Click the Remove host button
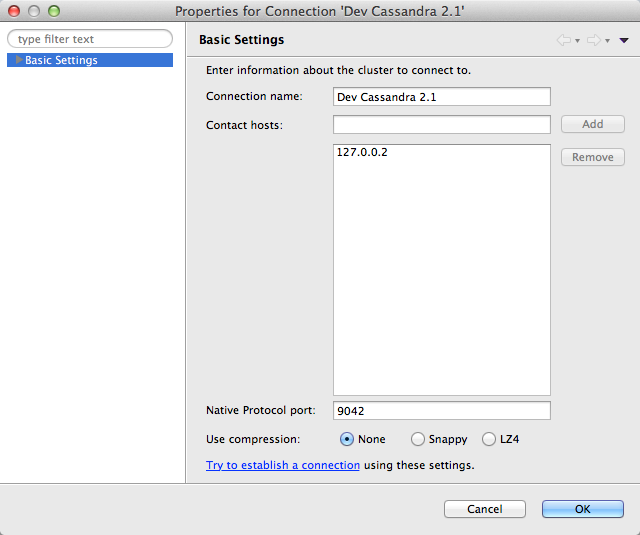Screen dimensions: 640x535 593,157
